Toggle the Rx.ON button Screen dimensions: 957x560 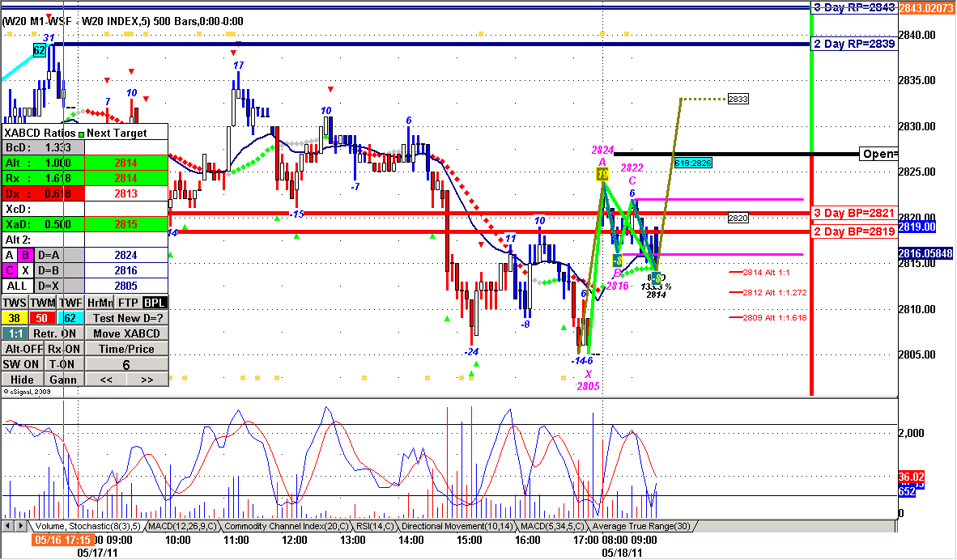[x=64, y=349]
